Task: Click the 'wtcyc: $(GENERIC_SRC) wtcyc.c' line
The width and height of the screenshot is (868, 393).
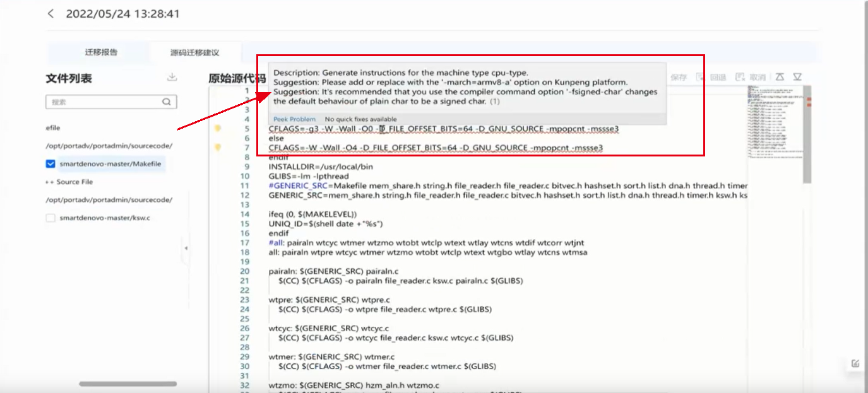Action: [x=328, y=328]
